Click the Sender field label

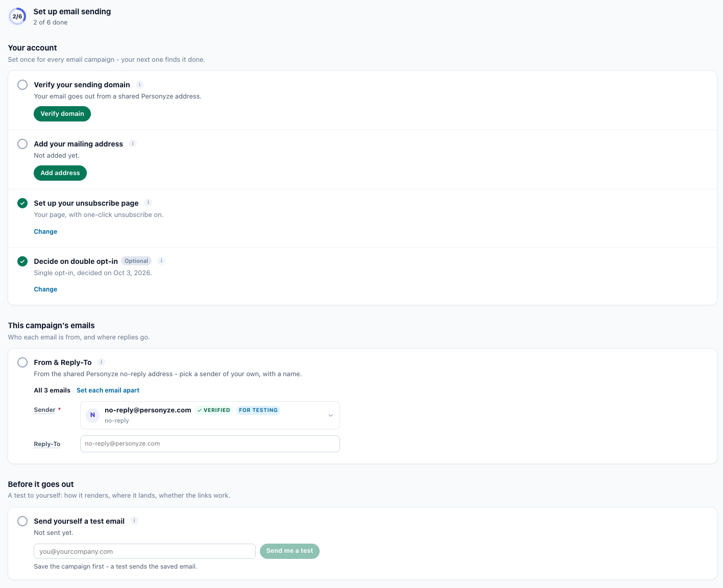pos(44,410)
